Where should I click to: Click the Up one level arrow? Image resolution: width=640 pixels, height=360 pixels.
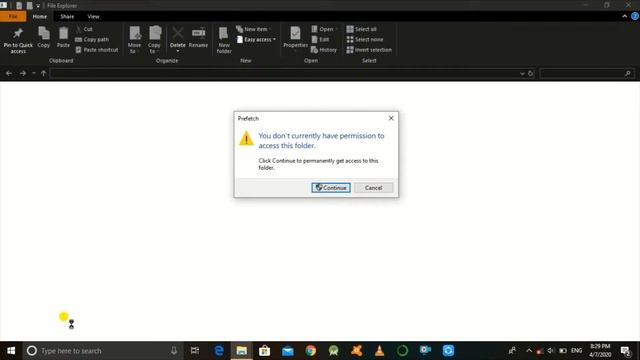pyautogui.click(x=43, y=73)
